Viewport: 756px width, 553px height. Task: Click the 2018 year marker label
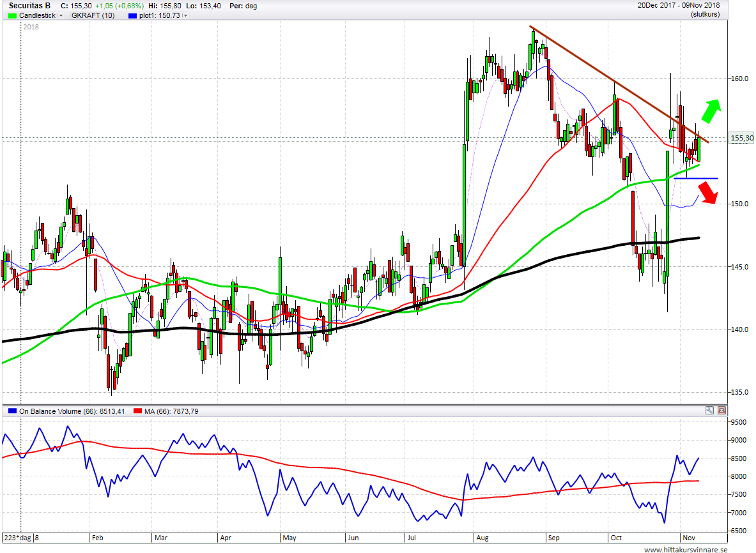click(x=31, y=27)
